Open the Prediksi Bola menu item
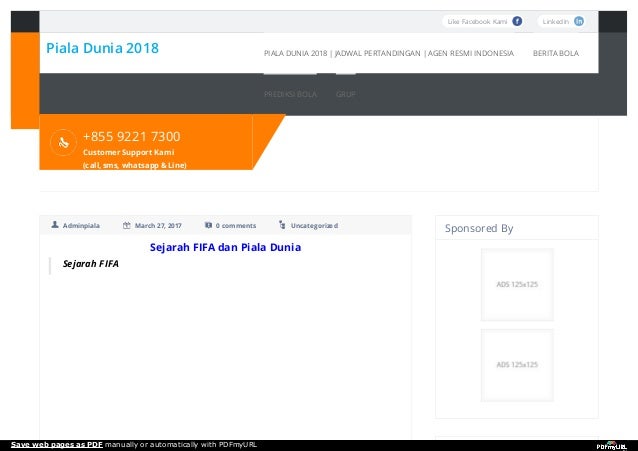Image resolution: width=638 pixels, height=451 pixels. click(290, 94)
